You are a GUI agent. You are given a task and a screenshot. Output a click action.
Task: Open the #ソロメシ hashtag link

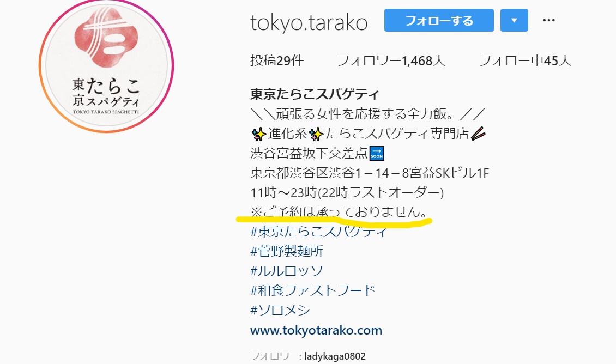tap(280, 310)
